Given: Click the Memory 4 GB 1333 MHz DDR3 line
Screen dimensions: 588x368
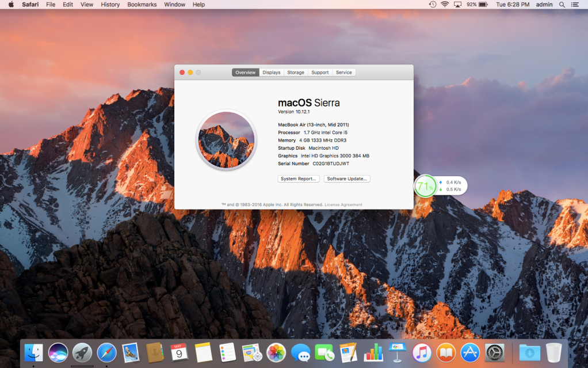Looking at the screenshot, I should point(312,141).
